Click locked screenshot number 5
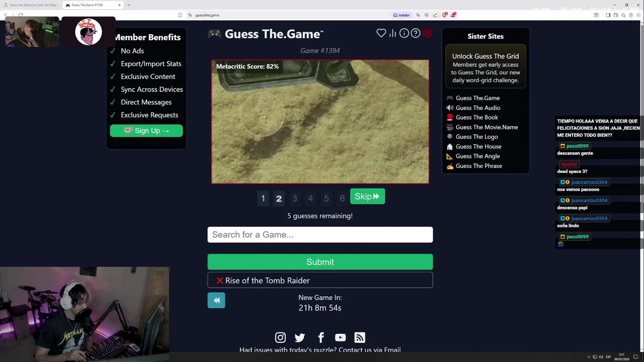644x362 pixels. coord(326,198)
